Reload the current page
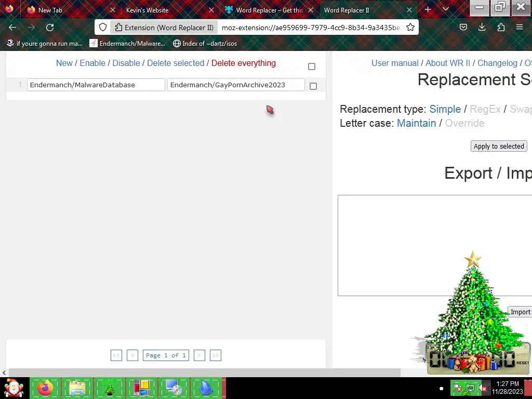532x399 pixels. point(50,28)
